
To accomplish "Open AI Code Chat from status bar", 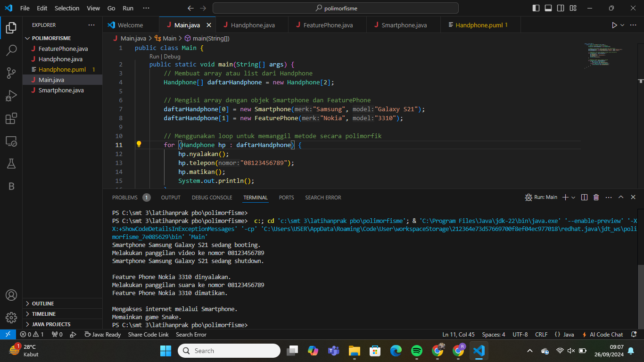I will pos(603,335).
